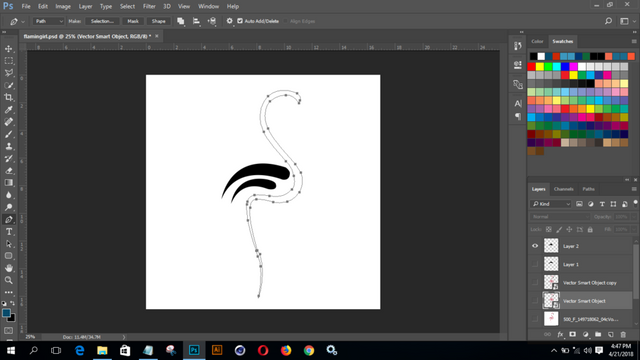640x360 pixels.
Task: Open the Path mode dropdown
Action: (48, 21)
